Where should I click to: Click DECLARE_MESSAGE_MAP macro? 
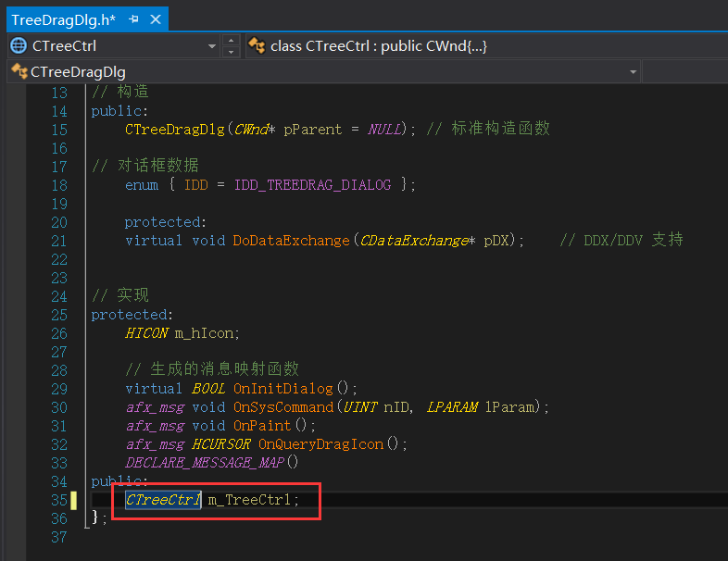click(x=205, y=463)
